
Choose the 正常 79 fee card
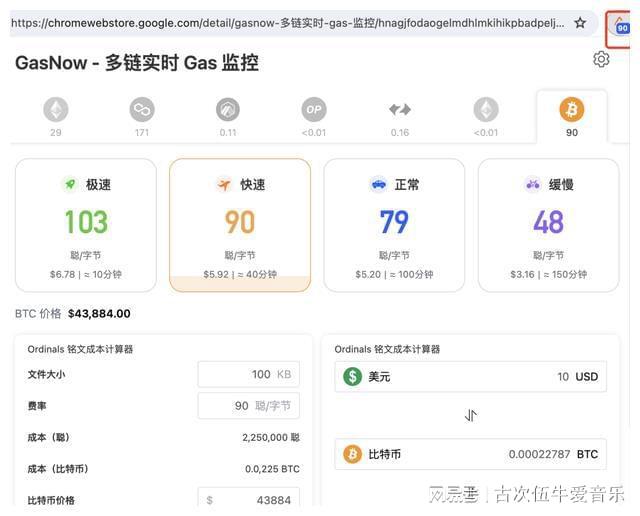(x=394, y=225)
